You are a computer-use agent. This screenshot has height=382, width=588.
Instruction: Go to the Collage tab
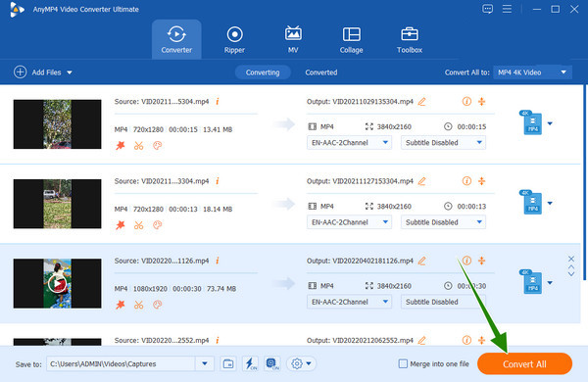click(352, 39)
